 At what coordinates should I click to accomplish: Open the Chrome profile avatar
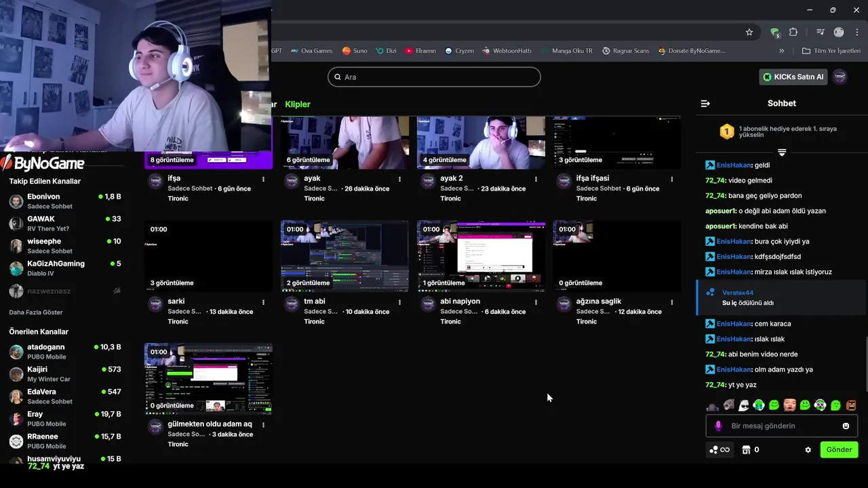pyautogui.click(x=839, y=32)
